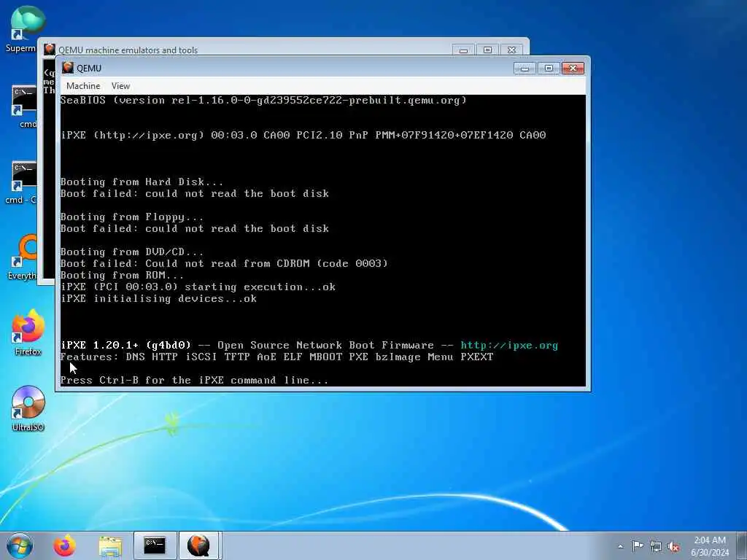
Task: Select the Everything desktop shortcut
Action: (x=23, y=257)
